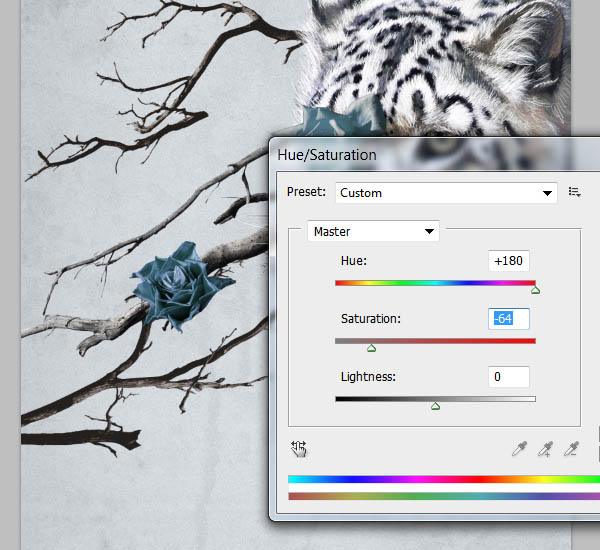Select the Eyedropper tool
Viewport: 600px width, 550px height.
[519, 449]
